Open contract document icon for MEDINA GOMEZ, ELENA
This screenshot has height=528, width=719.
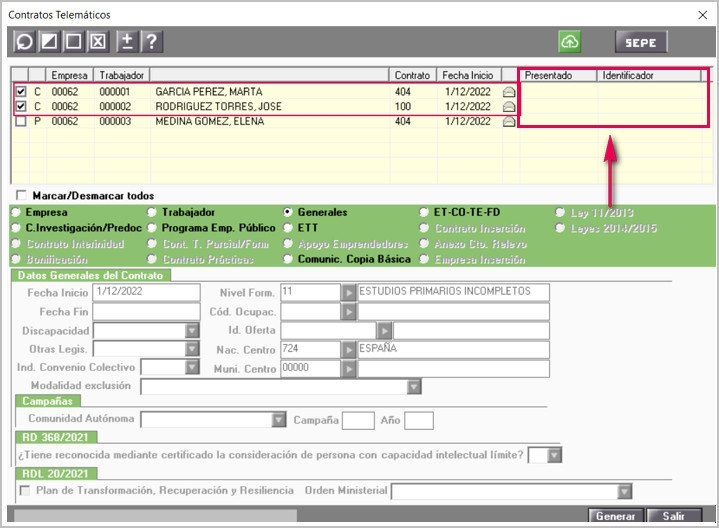(x=509, y=121)
